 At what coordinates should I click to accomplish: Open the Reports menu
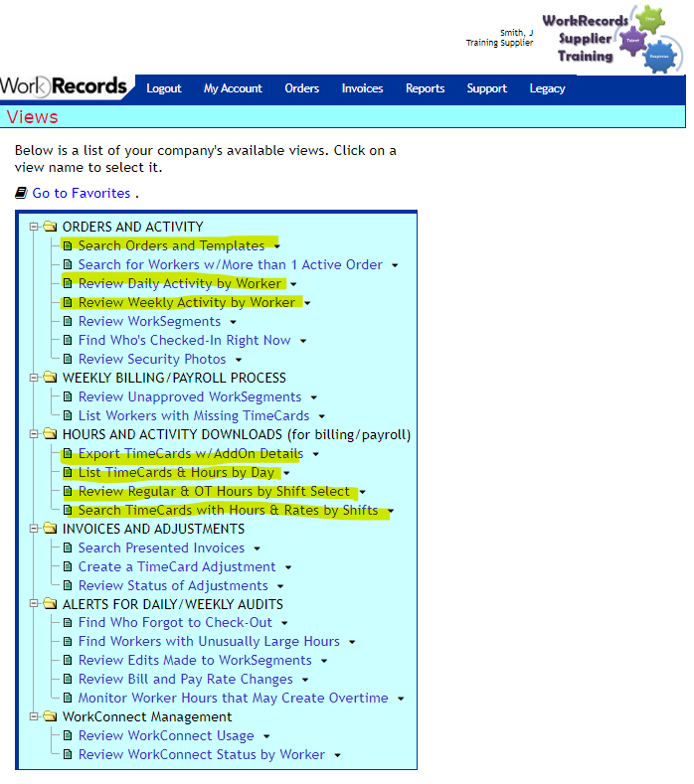pos(425,88)
